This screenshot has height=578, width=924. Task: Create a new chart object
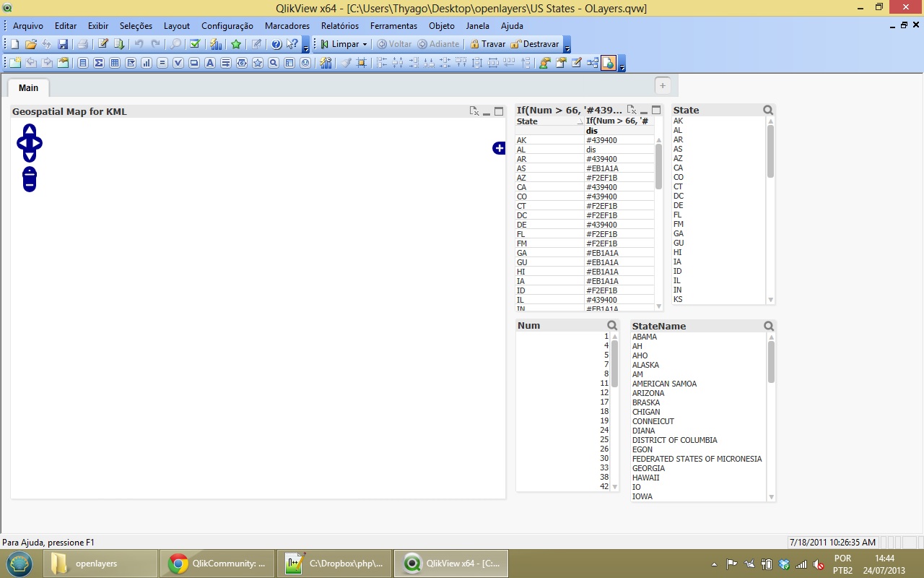(147, 63)
